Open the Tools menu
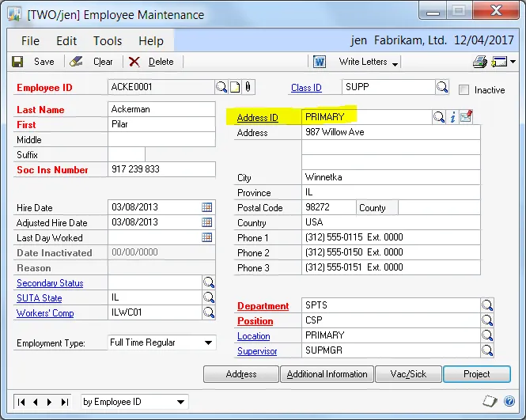 pos(108,41)
